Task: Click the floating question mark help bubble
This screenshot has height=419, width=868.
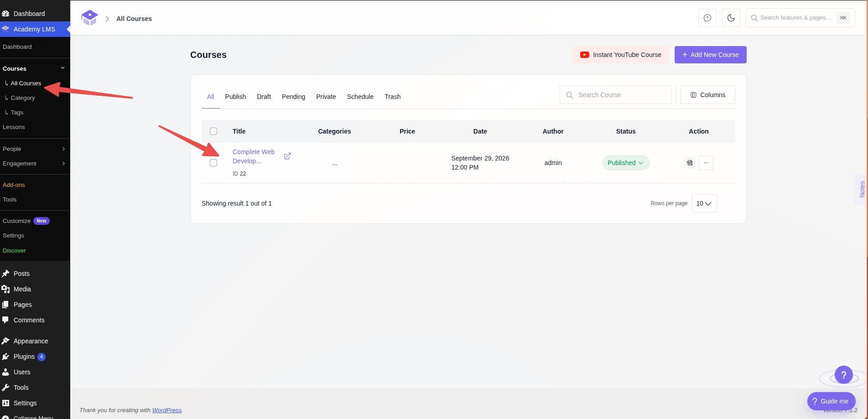Action: 844,375
